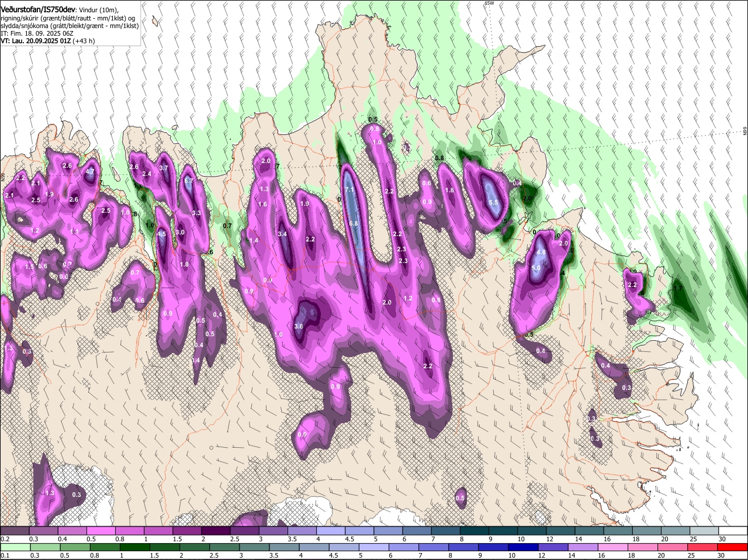Select the lower rain swatch starting at 0.1
Screen dimensions: 748x560
pos(15,547)
